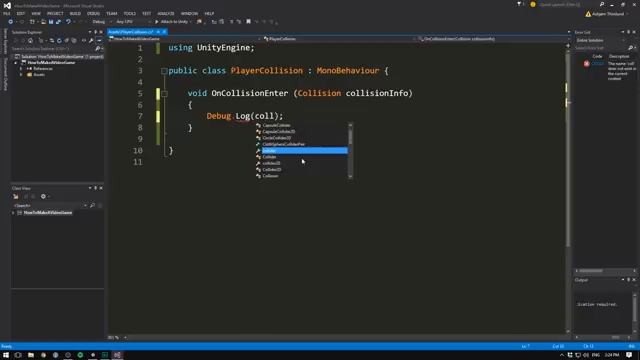Expand the References node in Solution Explorer
This screenshot has height=360, width=640.
pyautogui.click(x=21, y=69)
